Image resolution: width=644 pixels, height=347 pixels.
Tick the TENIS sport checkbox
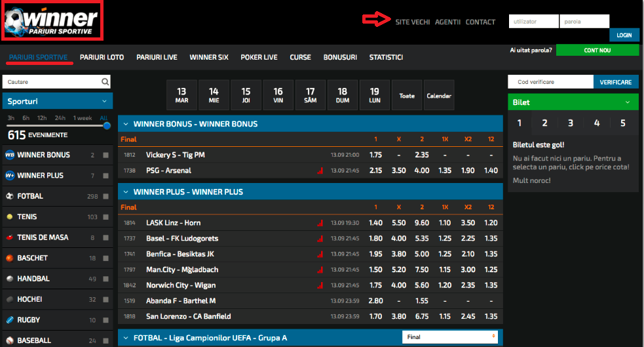tap(105, 216)
